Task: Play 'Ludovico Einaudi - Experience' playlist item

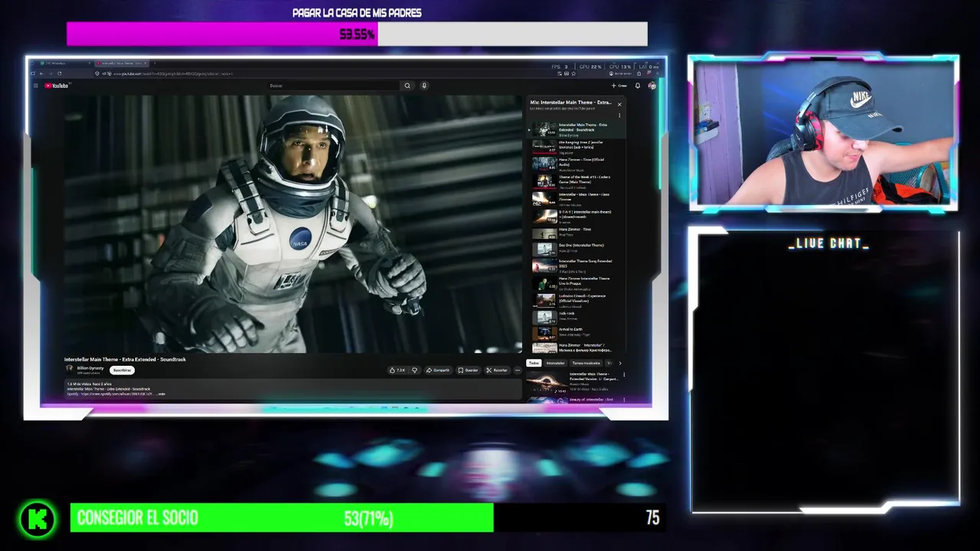Action: pyautogui.click(x=577, y=300)
